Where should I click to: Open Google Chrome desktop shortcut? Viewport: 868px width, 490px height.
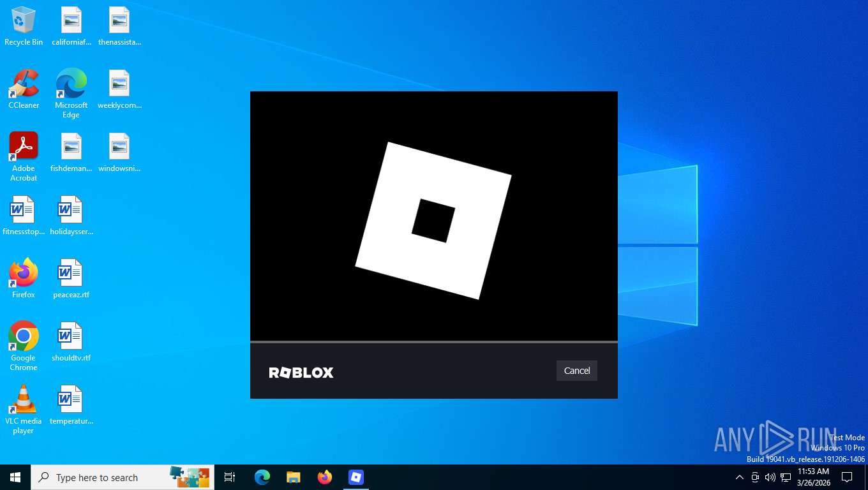tap(24, 346)
